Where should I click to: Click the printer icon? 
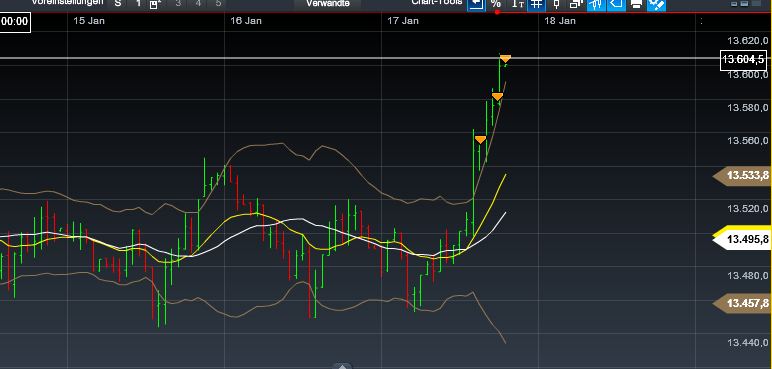[636, 4]
